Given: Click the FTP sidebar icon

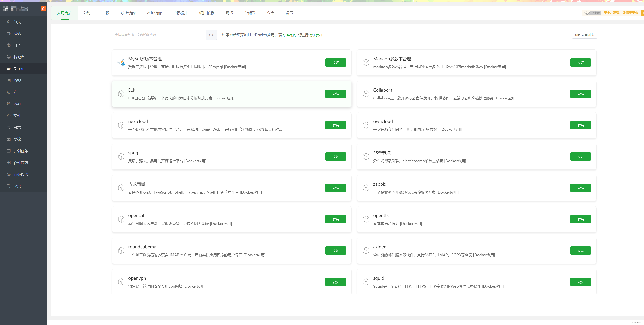Looking at the screenshot, I should (x=9, y=45).
